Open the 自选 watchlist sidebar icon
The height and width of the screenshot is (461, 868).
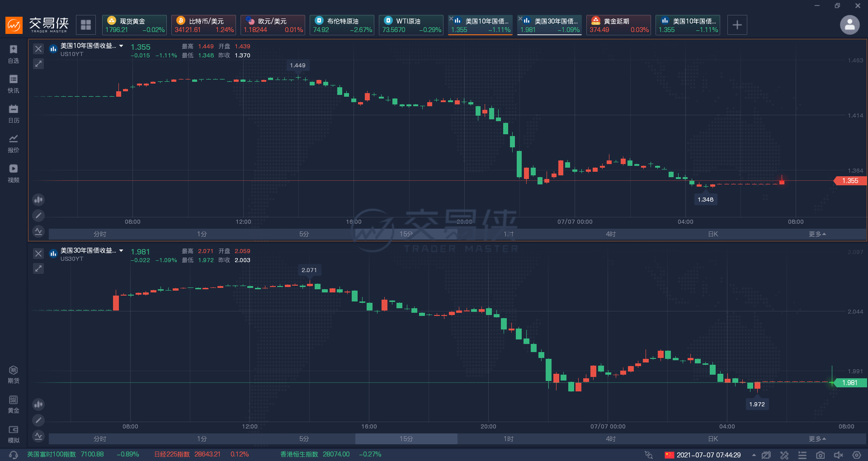[x=14, y=53]
